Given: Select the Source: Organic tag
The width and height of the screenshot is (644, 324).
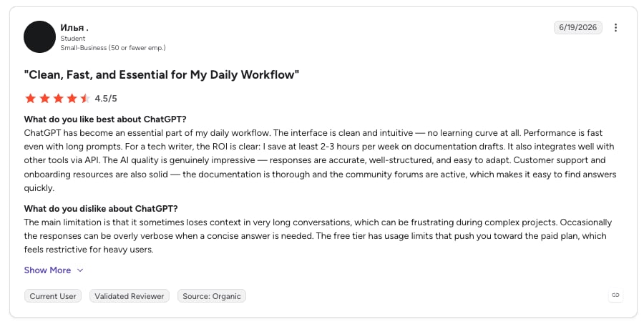Looking at the screenshot, I should (x=212, y=296).
